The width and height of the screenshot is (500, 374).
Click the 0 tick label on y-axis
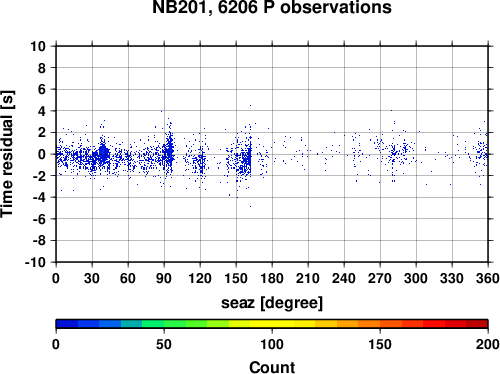(x=42, y=154)
